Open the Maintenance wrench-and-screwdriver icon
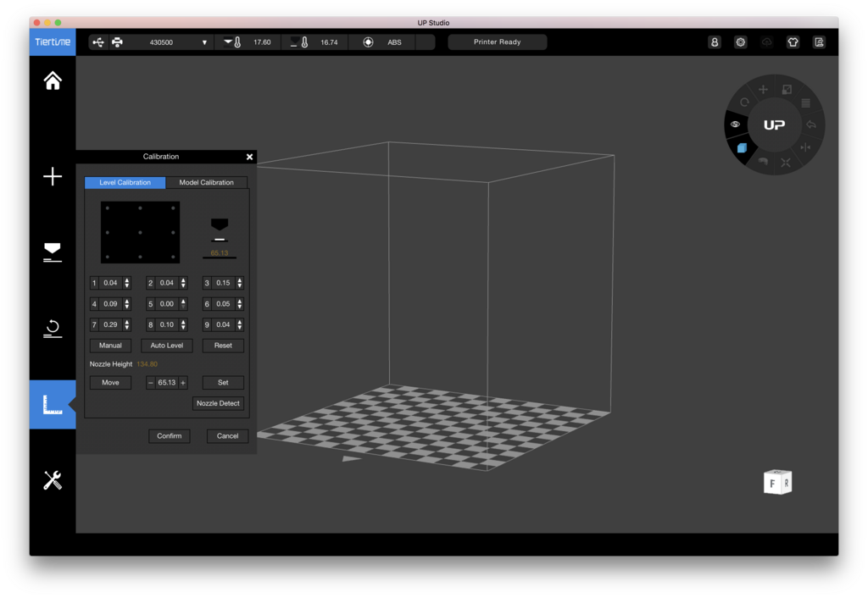868x598 pixels. [x=53, y=480]
